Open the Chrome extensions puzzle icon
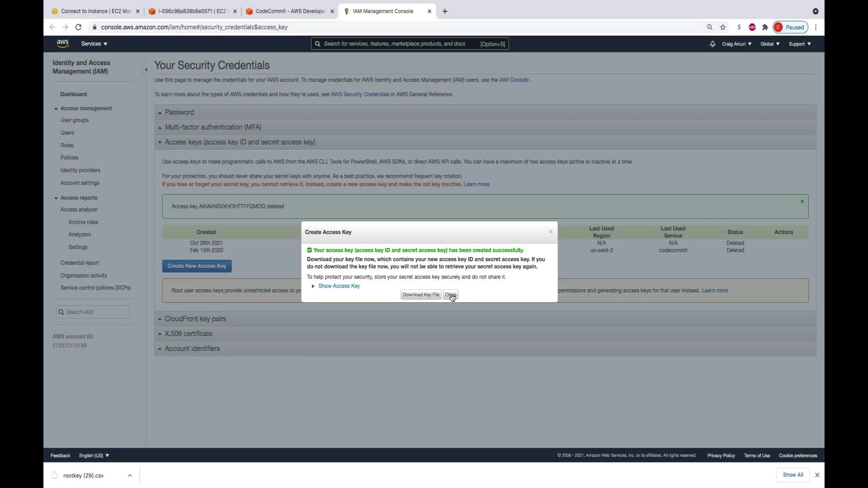The height and width of the screenshot is (488, 868). click(x=765, y=27)
